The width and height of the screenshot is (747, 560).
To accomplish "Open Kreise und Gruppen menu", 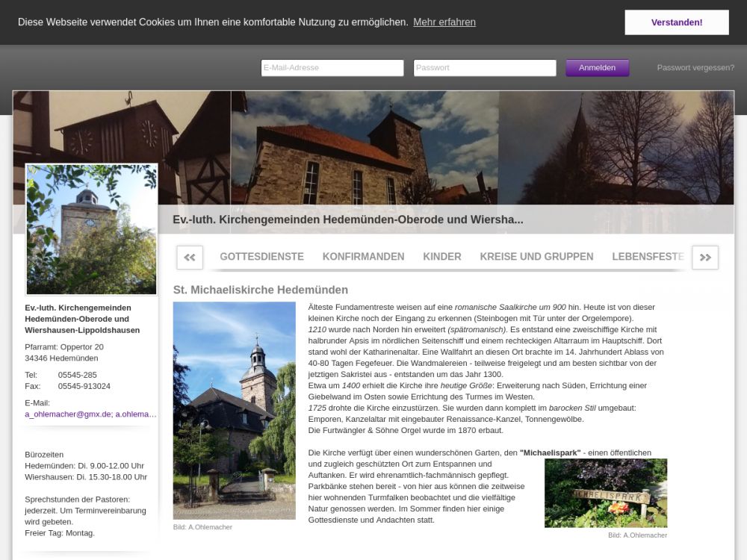I will (x=536, y=257).
